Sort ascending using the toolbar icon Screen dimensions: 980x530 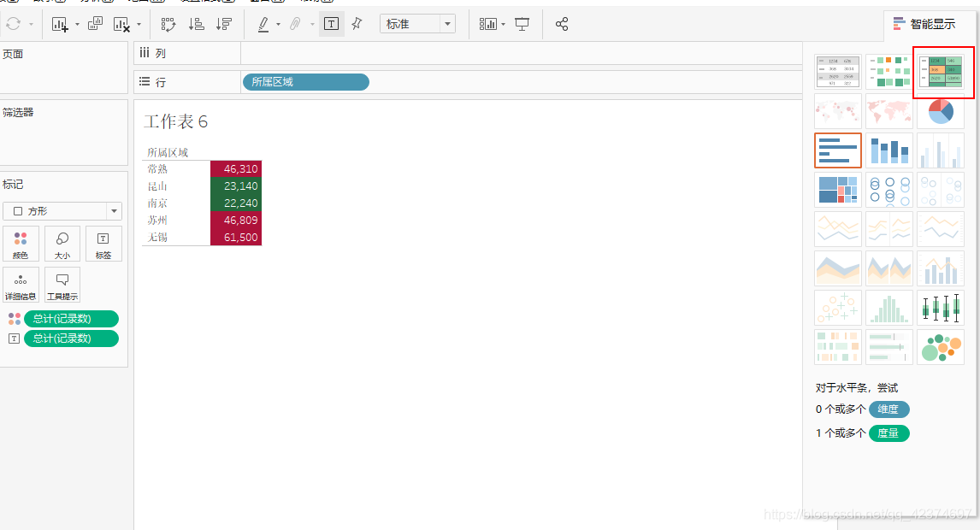(x=196, y=25)
